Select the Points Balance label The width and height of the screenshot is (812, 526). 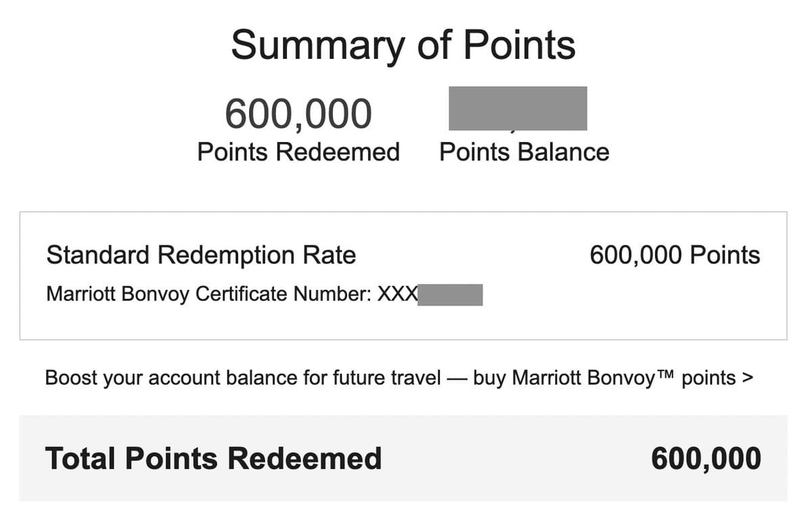coord(524,151)
